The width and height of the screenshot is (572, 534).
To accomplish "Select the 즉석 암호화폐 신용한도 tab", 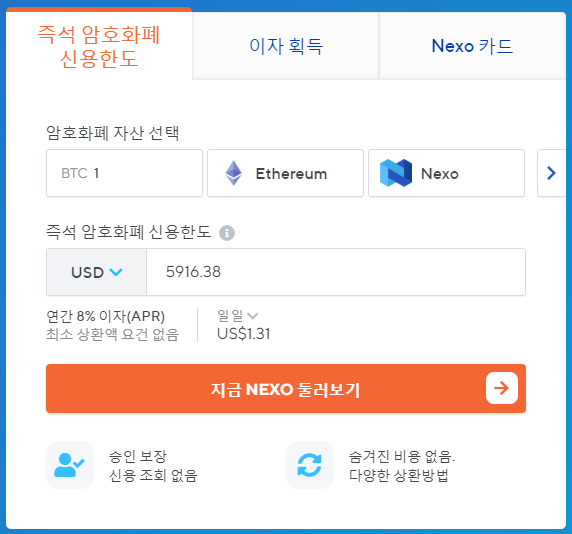I will click(99, 46).
